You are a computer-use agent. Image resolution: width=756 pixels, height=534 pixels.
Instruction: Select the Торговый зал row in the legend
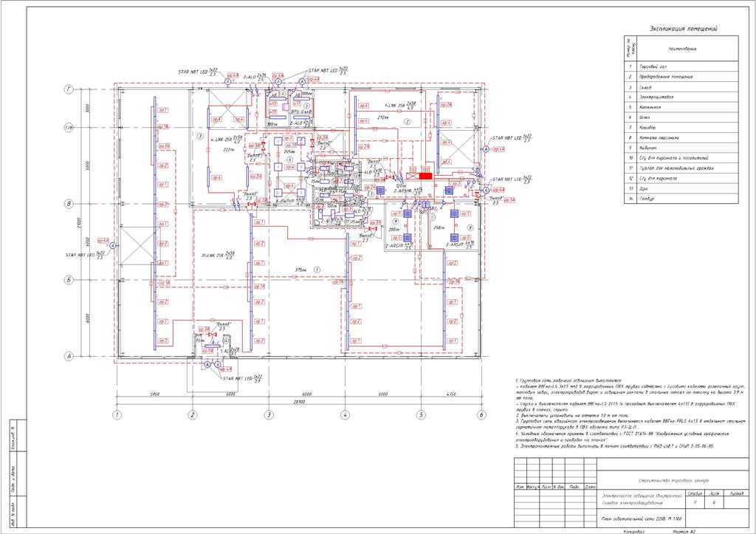pos(681,66)
